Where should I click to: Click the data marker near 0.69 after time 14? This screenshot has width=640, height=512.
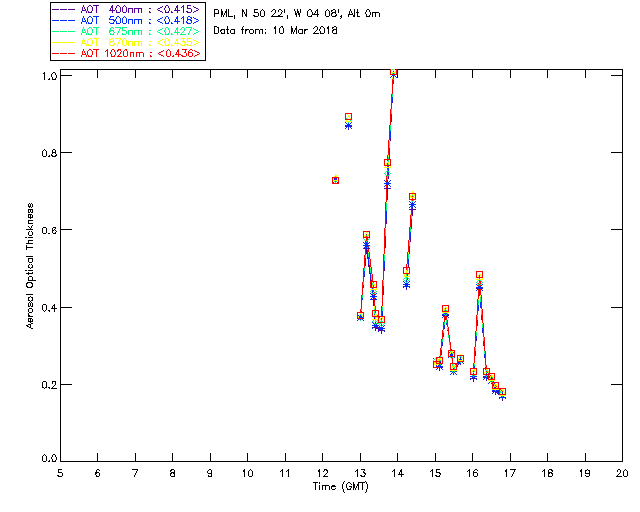pos(413,197)
